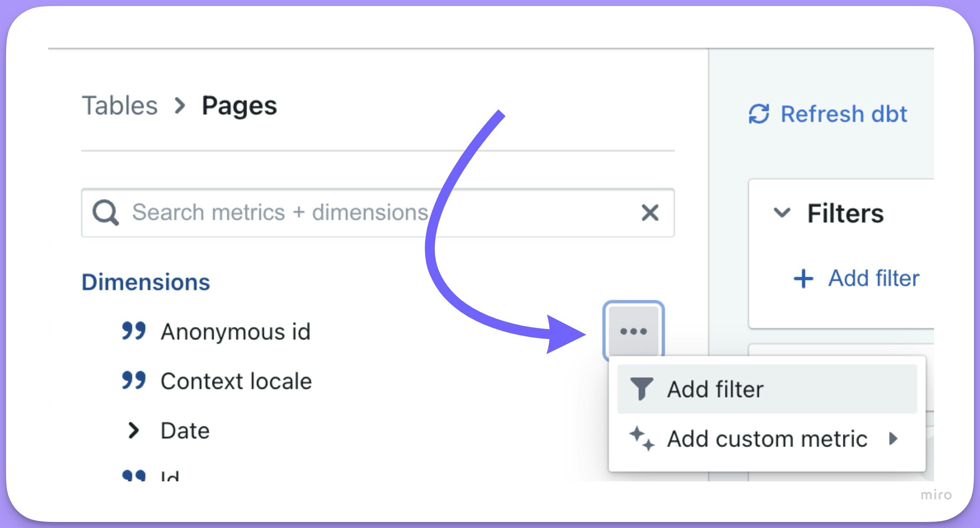Focus the Search metrics + dimensions field
Viewport: 980px width, 528px height.
[x=342, y=212]
